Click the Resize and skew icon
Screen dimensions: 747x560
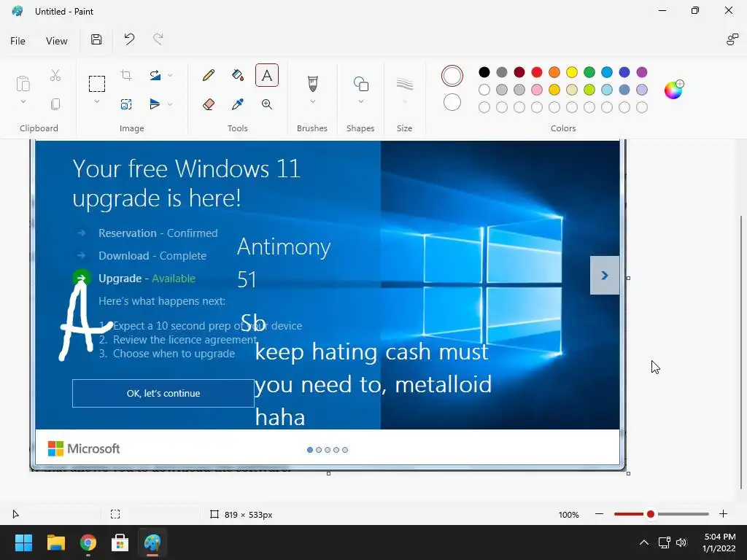pos(126,104)
